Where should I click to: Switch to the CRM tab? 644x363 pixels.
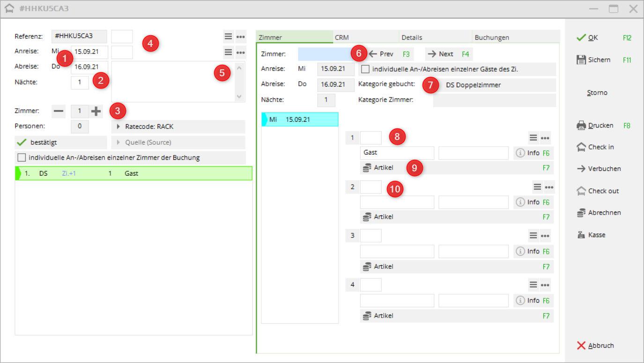(365, 37)
